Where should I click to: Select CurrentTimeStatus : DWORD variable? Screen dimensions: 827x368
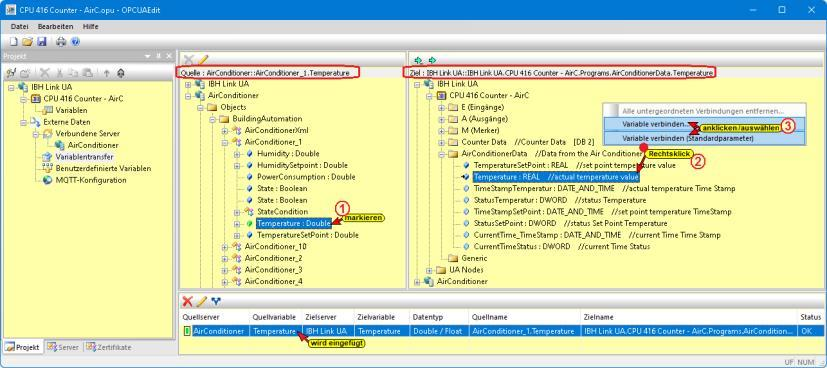562,247
